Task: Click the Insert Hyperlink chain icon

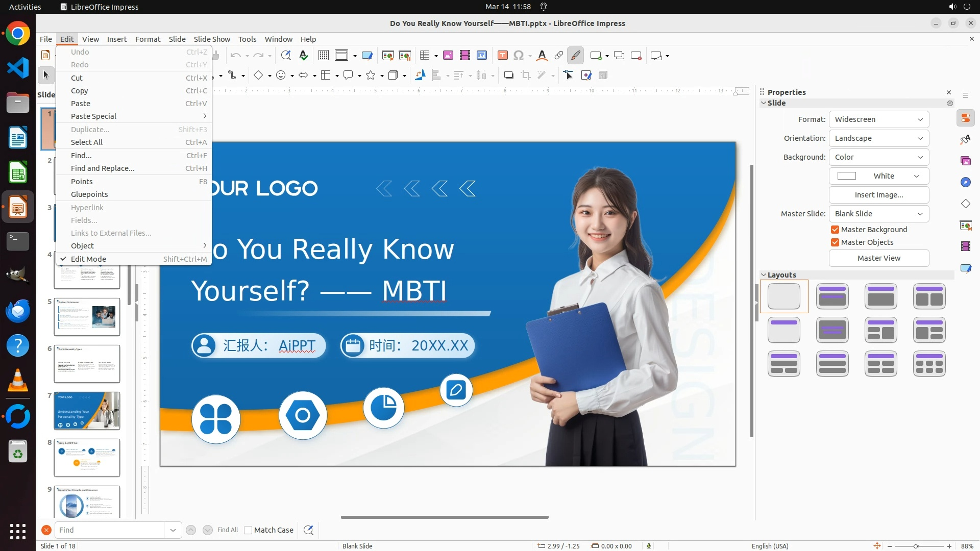Action: tap(559, 56)
